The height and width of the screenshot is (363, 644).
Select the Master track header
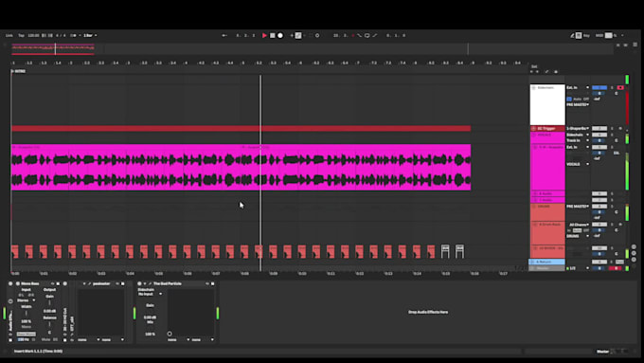pyautogui.click(x=546, y=268)
